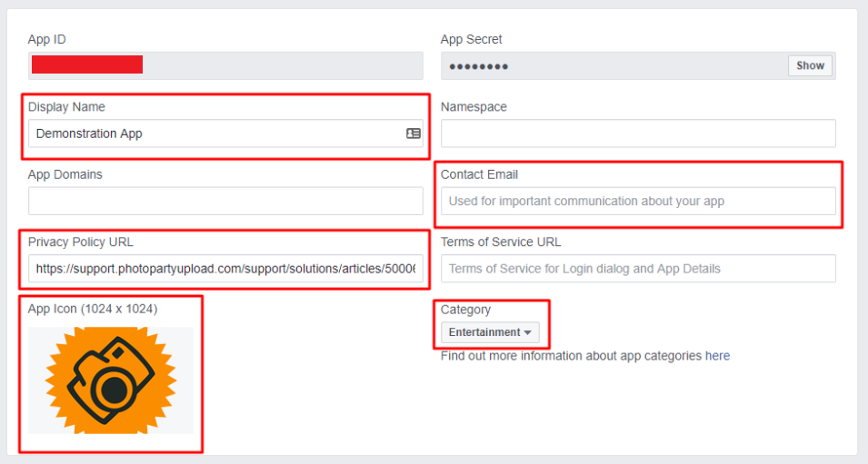This screenshot has width=868, height=464.
Task: Click the contact card icon in Display Name field
Action: coord(413,133)
